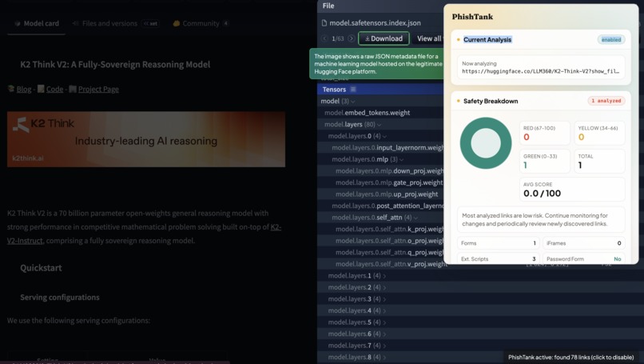644x364 pixels.
Task: Click the xet badge beside Files and versions
Action: tap(151, 23)
